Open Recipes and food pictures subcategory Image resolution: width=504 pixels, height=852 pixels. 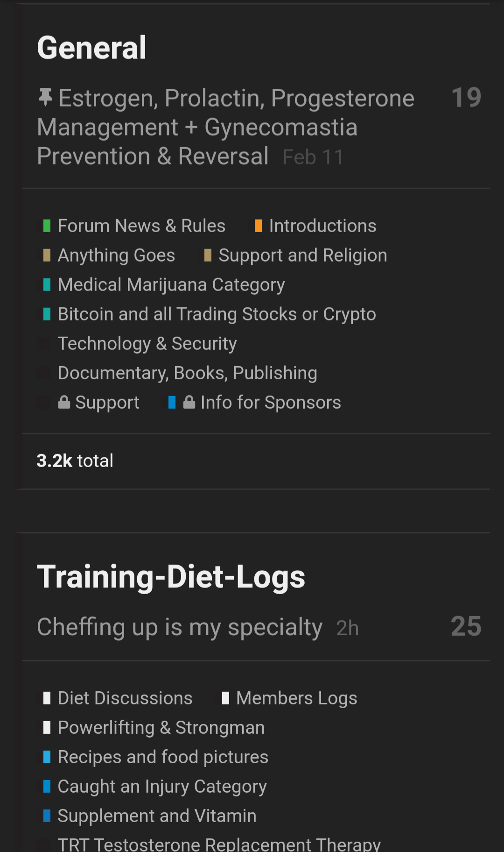(x=163, y=757)
